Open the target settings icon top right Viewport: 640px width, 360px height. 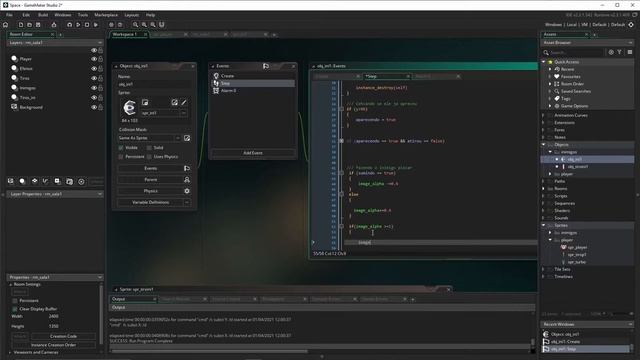click(x=631, y=25)
